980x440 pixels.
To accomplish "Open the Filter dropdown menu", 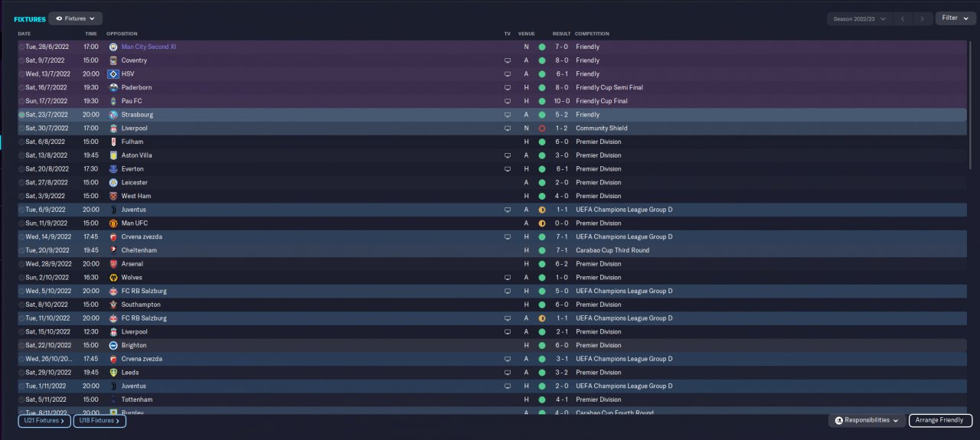I will click(x=955, y=18).
